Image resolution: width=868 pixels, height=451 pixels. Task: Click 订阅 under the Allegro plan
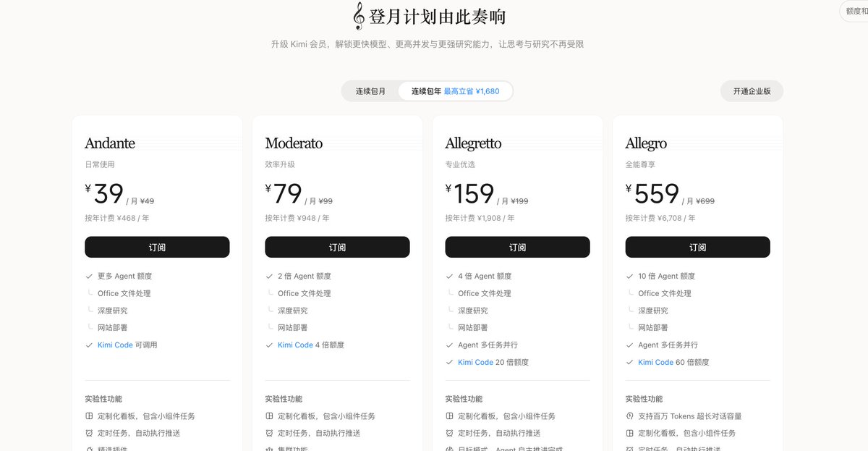pos(697,247)
